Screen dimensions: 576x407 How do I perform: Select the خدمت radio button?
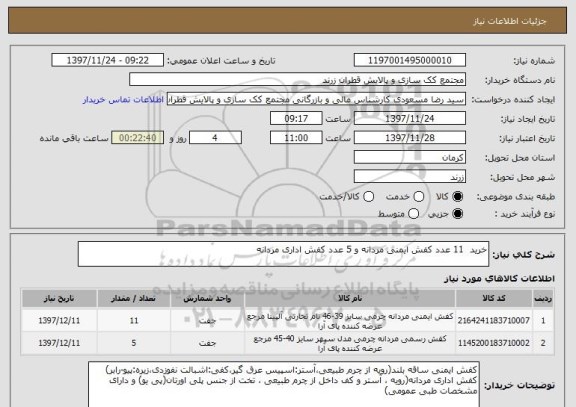pyautogui.click(x=419, y=197)
